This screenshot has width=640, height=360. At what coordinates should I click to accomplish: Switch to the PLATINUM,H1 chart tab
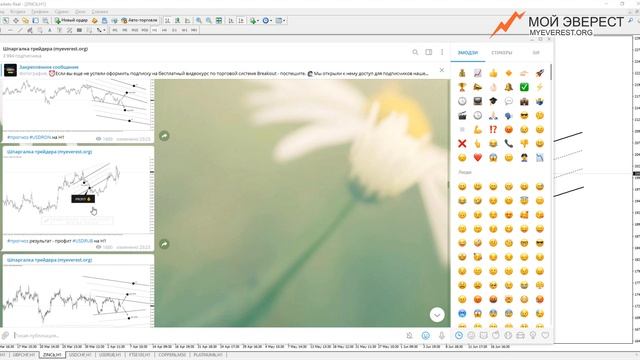[x=208, y=355]
